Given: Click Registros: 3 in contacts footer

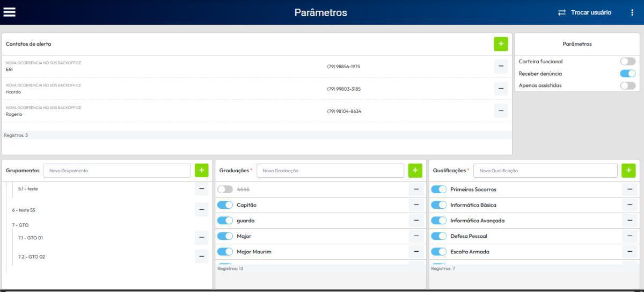Looking at the screenshot, I should click(x=16, y=135).
